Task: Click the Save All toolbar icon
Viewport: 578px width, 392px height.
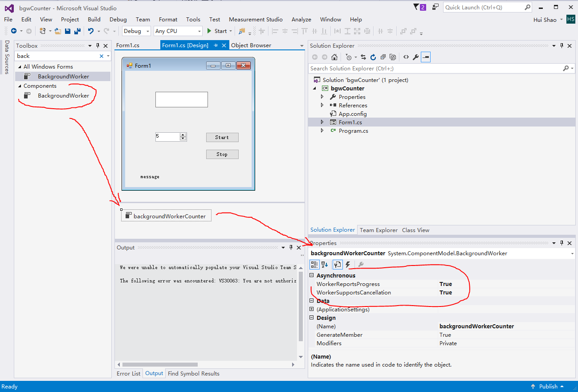Action: point(77,31)
